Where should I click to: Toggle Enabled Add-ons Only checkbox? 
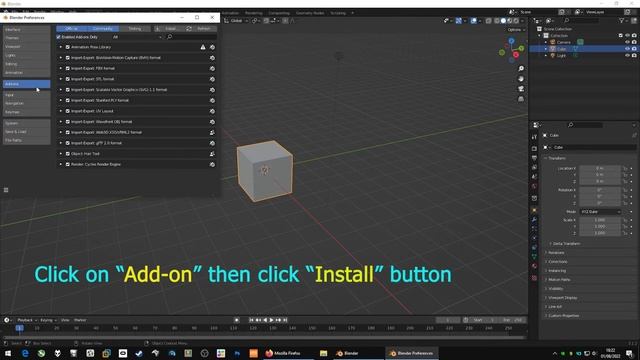click(x=58, y=37)
